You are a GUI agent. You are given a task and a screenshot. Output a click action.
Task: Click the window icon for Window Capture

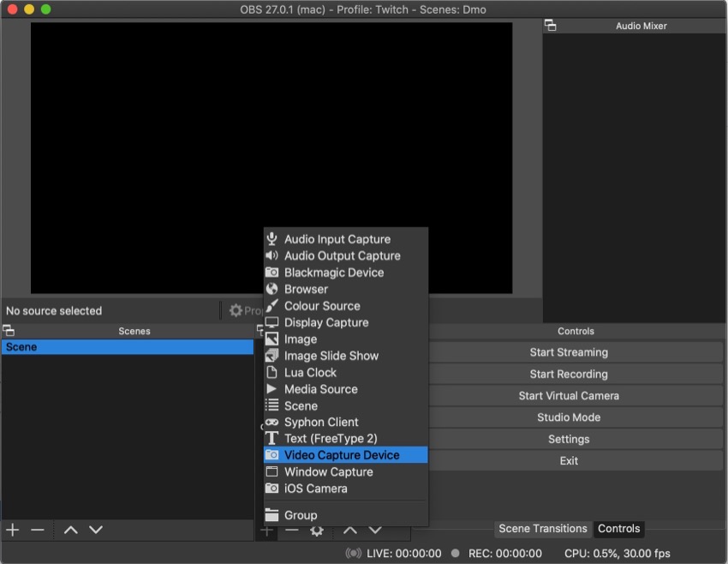click(x=272, y=471)
